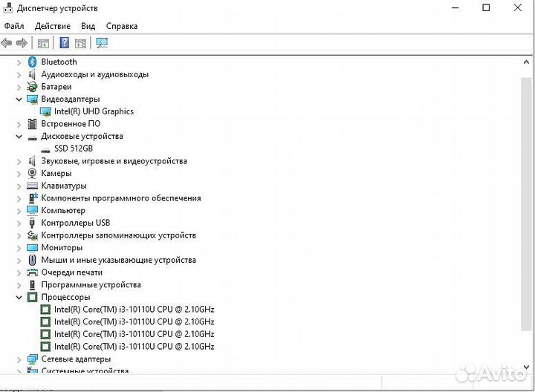535x392 pixels.
Task: Expand Звуковые, игровые и видеоустройства chevron
Action: point(19,162)
